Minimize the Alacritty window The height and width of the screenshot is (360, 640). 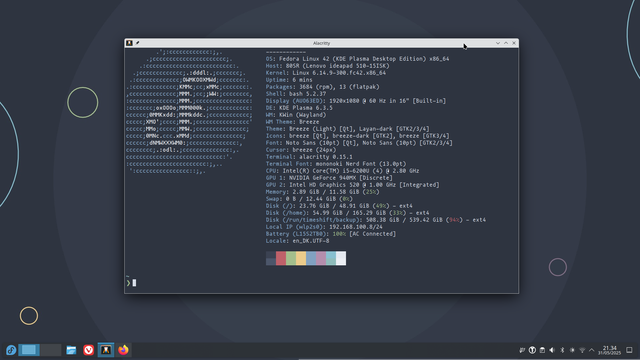[498, 43]
